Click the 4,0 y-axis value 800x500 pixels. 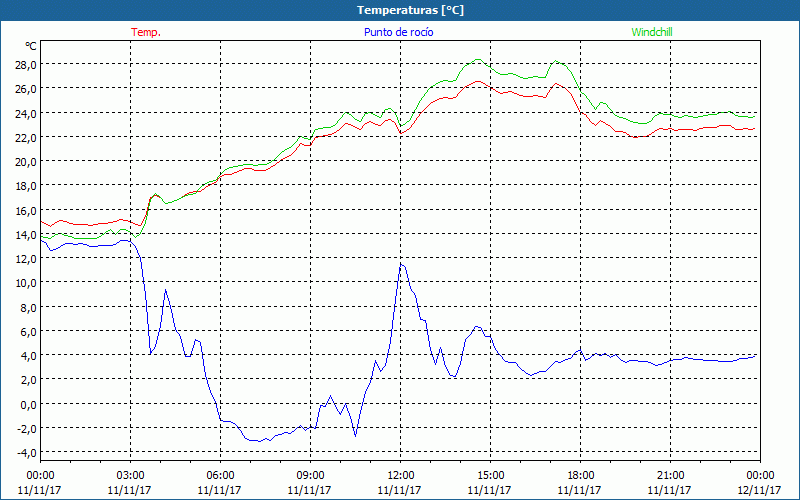pos(29,356)
